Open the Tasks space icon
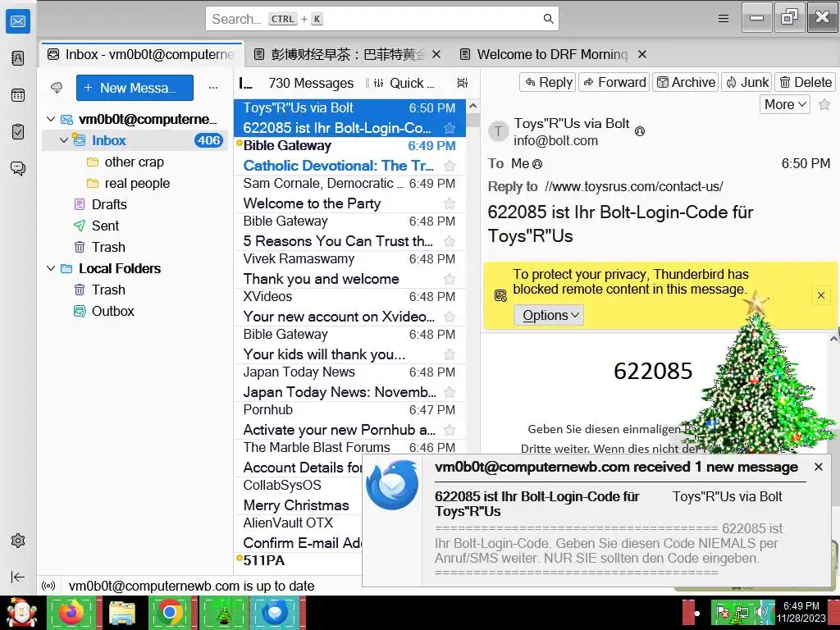Image resolution: width=840 pixels, height=630 pixels. pyautogui.click(x=18, y=132)
